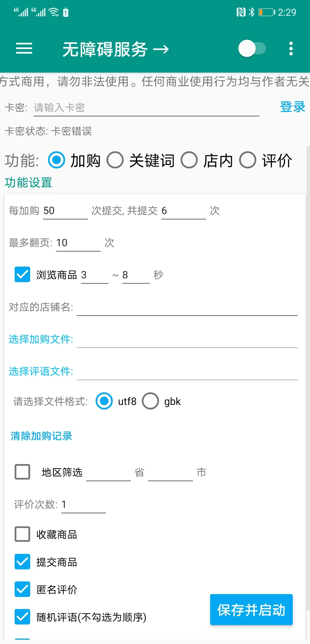
Task: Click the 卡密 input field
Action: pyautogui.click(x=144, y=108)
